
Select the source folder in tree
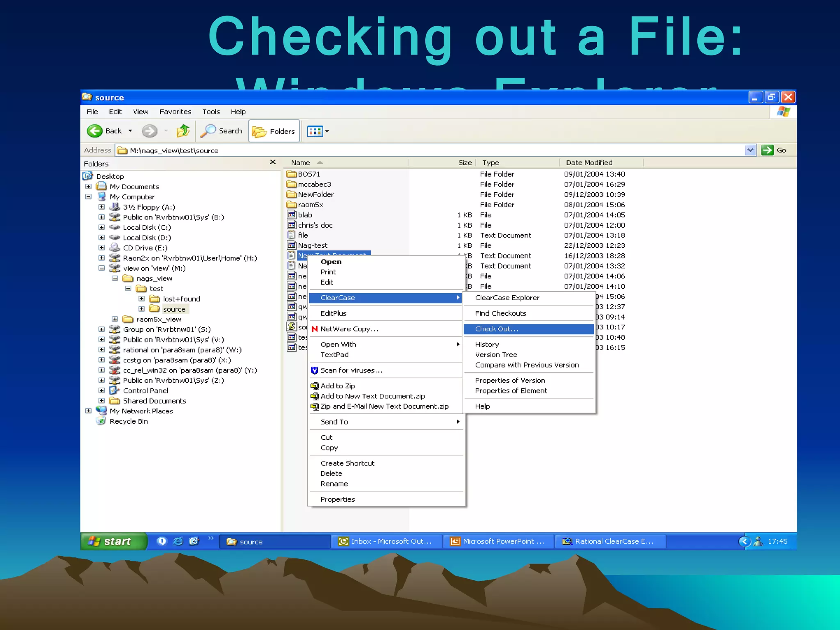pos(174,309)
